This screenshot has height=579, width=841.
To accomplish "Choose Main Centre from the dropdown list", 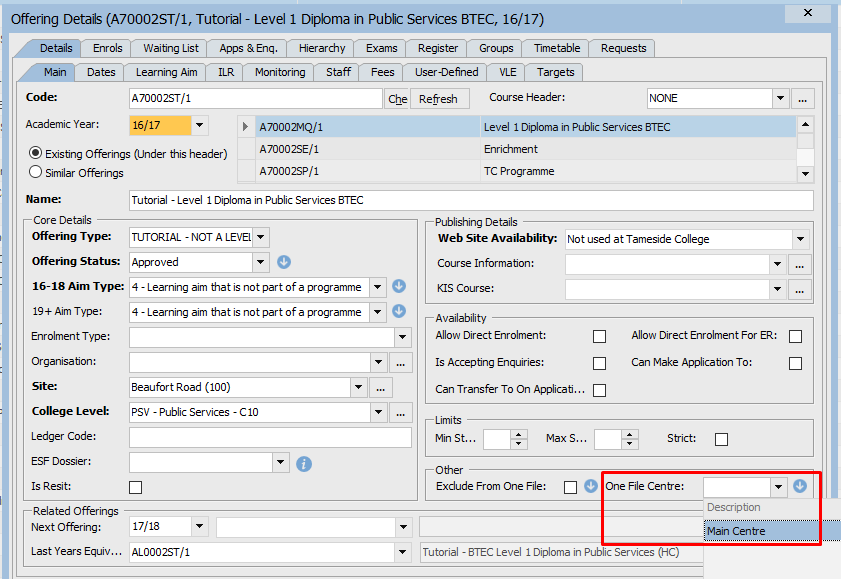I will (736, 531).
